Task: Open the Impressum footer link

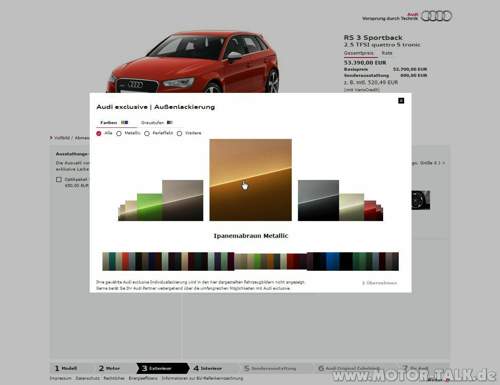Action: [60, 378]
